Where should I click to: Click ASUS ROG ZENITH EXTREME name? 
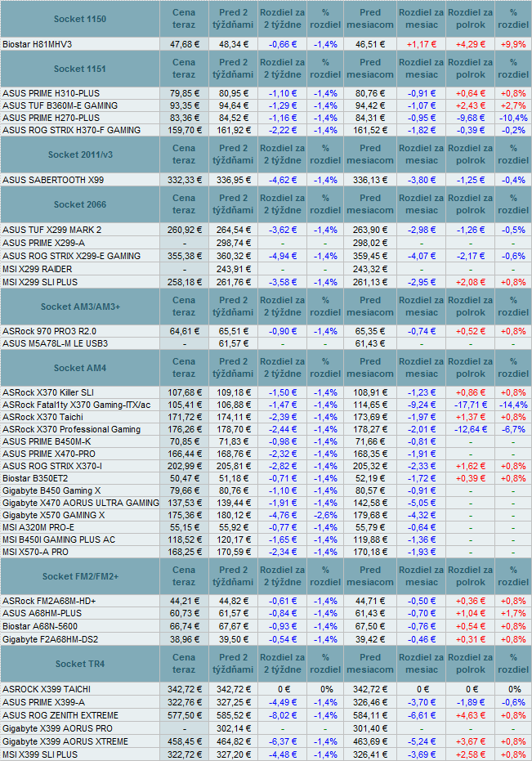click(60, 715)
